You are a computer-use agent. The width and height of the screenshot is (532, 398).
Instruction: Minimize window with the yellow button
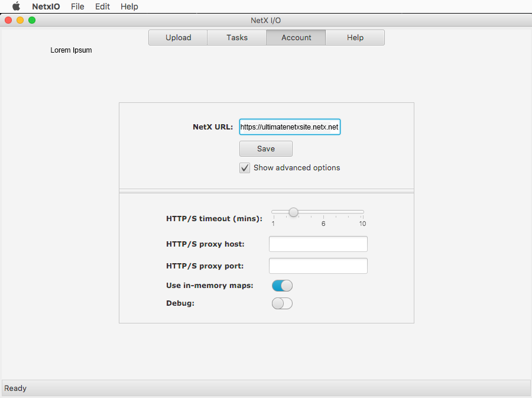click(x=20, y=20)
